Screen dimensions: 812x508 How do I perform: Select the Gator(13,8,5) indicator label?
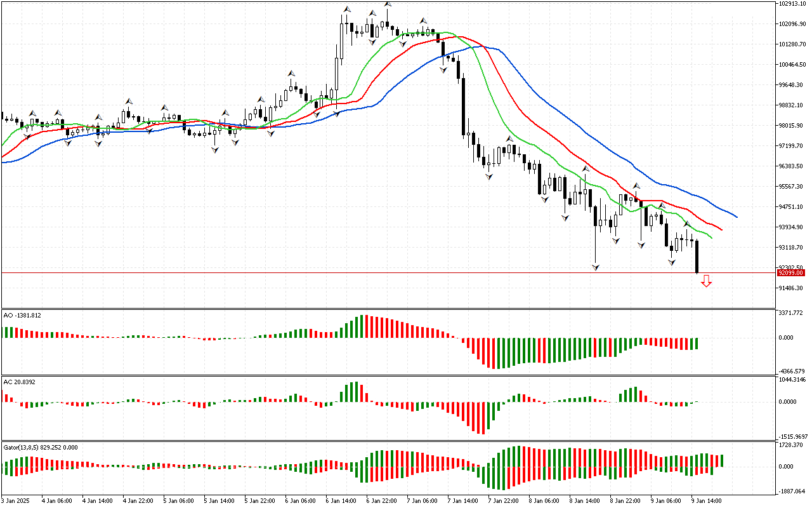[41, 447]
